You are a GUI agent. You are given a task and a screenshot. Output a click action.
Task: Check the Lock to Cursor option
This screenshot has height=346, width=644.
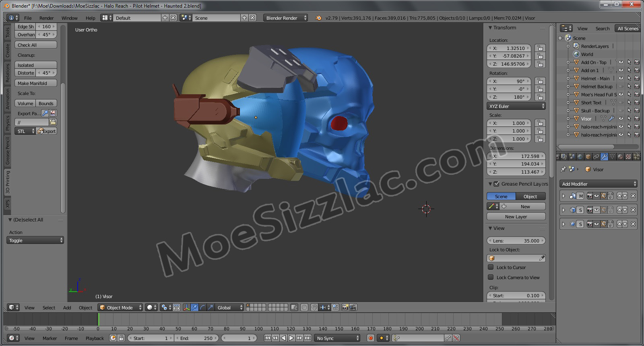tap(491, 267)
